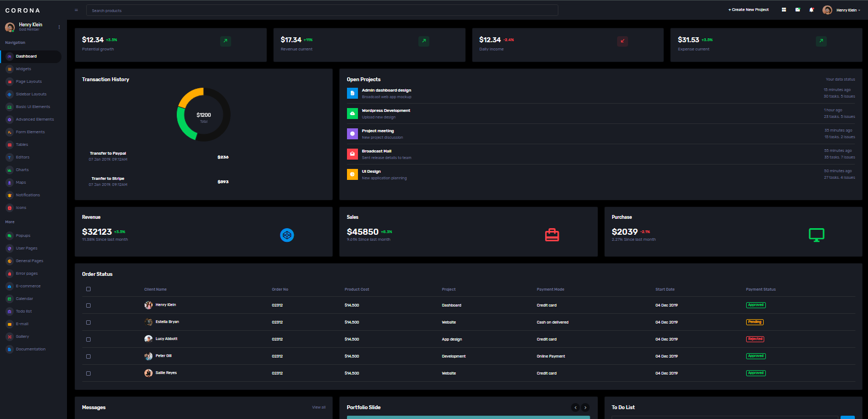Open Documentation from the sidebar
Screen dimensions: 868x419
coord(31,349)
